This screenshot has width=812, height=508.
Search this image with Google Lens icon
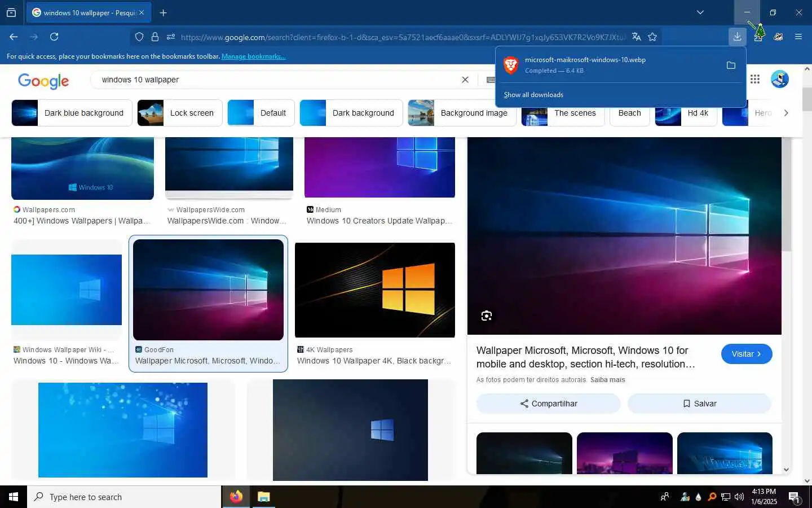coord(487,316)
